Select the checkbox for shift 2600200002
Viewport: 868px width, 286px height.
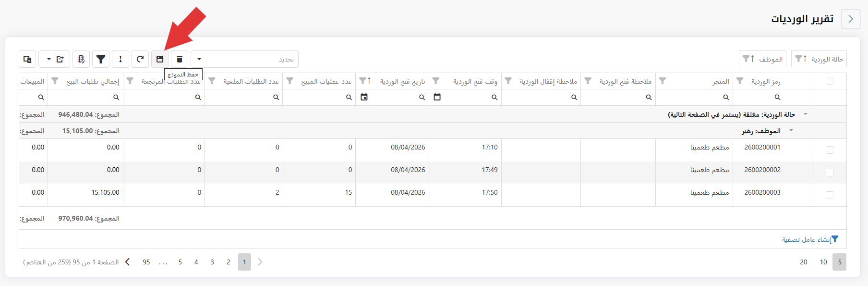click(830, 173)
